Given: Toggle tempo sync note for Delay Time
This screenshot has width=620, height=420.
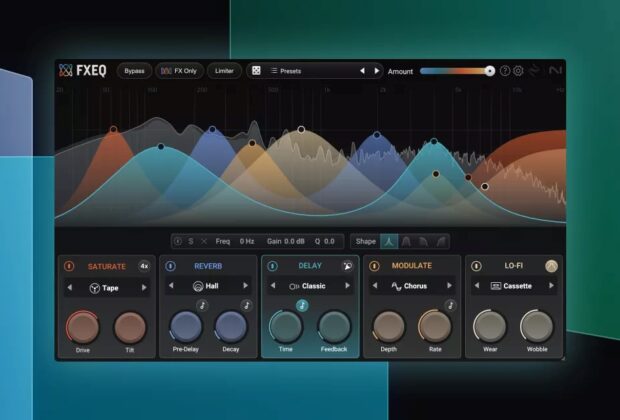Looking at the screenshot, I should click(x=302, y=305).
